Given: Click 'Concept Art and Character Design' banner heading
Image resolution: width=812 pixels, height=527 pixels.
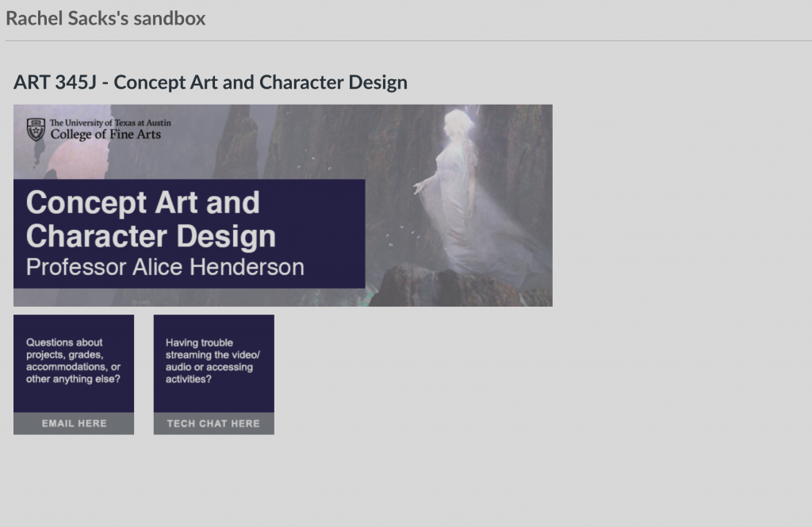Looking at the screenshot, I should click(x=151, y=219).
